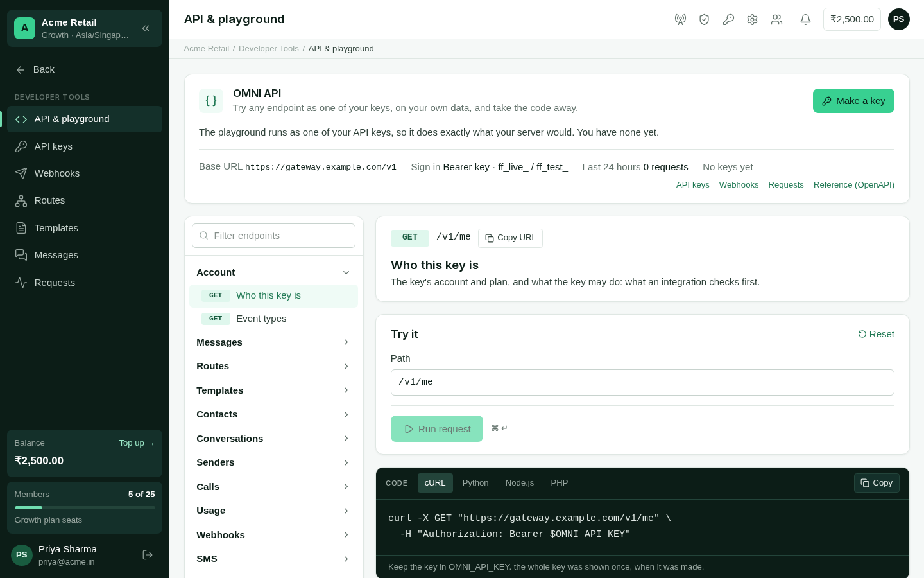Open notifications bell icon
Viewport: 924px width, 578px height.
pos(805,19)
